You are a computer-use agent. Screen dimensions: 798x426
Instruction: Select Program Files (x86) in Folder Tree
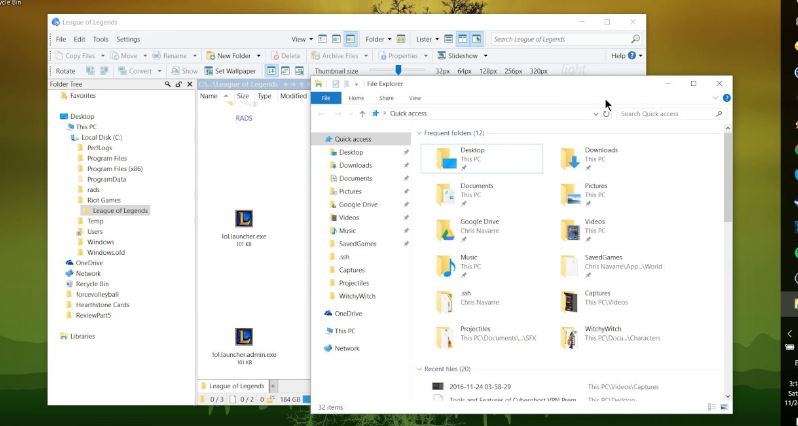[115, 168]
